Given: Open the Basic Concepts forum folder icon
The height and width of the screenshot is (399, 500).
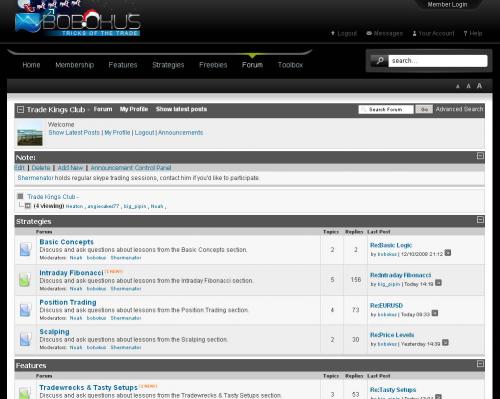Looking at the screenshot, I should (25, 249).
